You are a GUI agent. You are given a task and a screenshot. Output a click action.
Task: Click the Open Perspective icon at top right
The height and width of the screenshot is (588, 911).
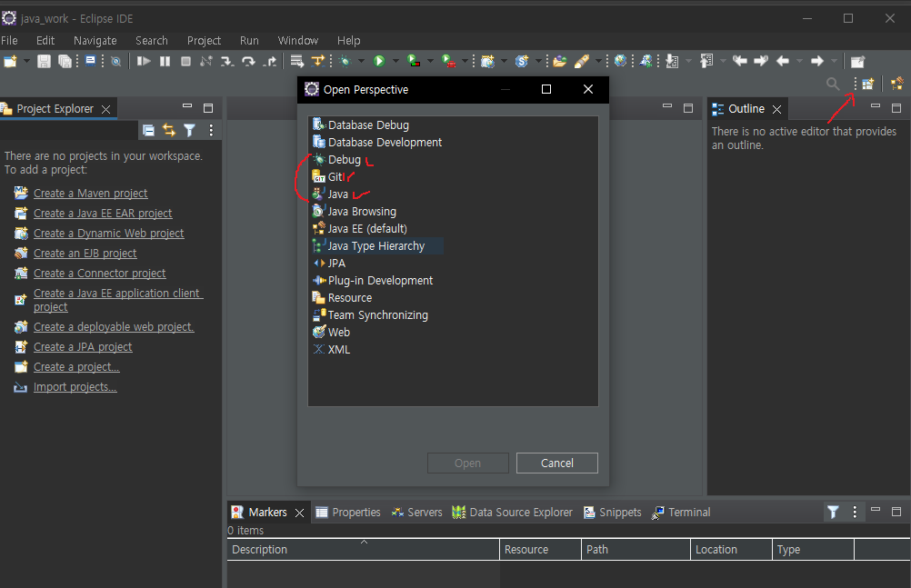click(x=867, y=85)
